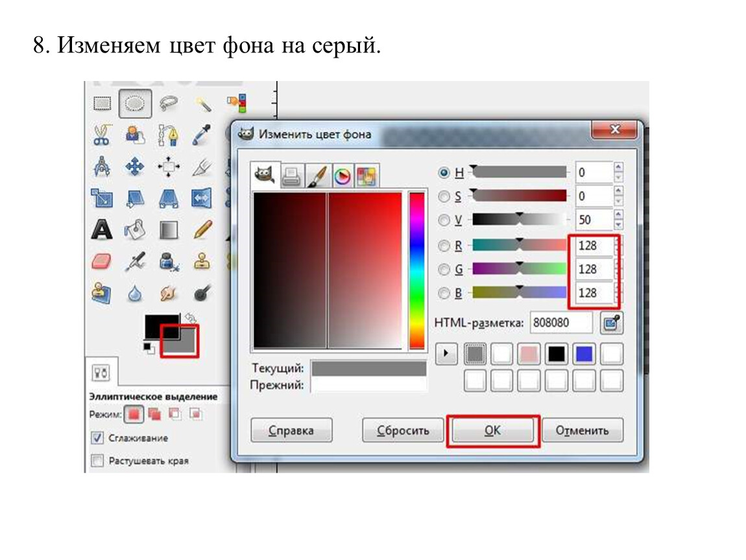The height and width of the screenshot is (560, 746).
Task: Choose the V value radio button
Action: coord(444,220)
